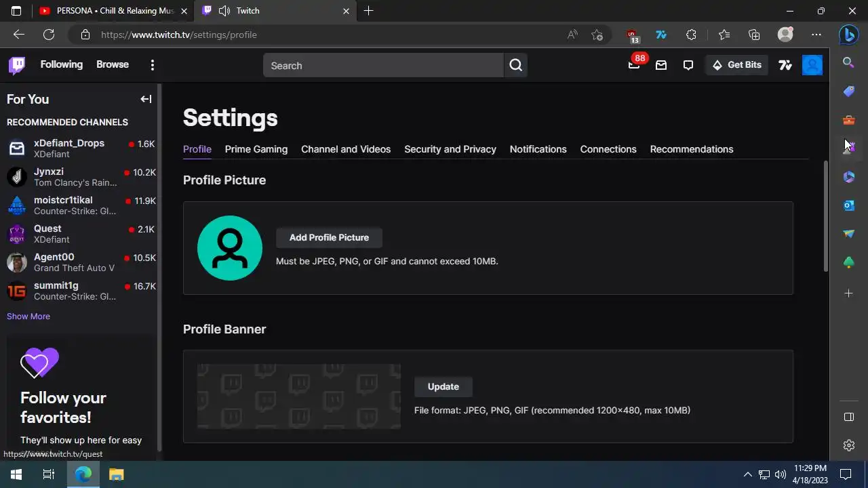Image resolution: width=868 pixels, height=488 pixels.
Task: Click the Twitch logo home icon
Action: tap(17, 65)
